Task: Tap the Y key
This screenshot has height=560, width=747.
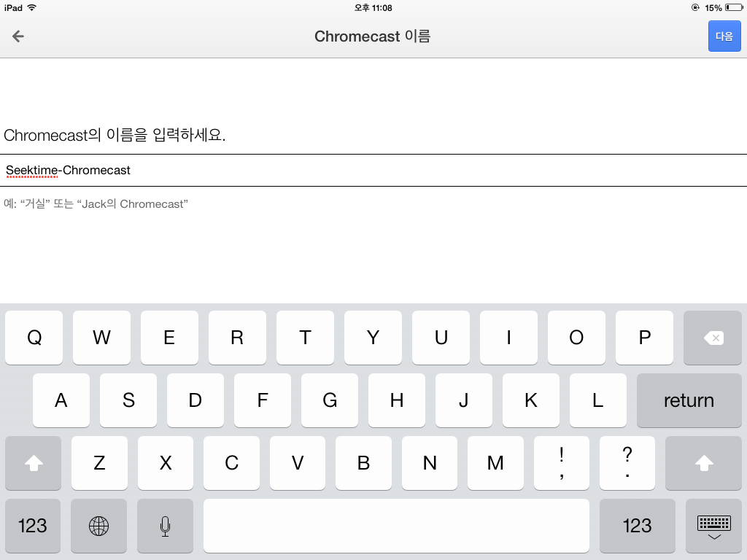Action: coord(373,338)
